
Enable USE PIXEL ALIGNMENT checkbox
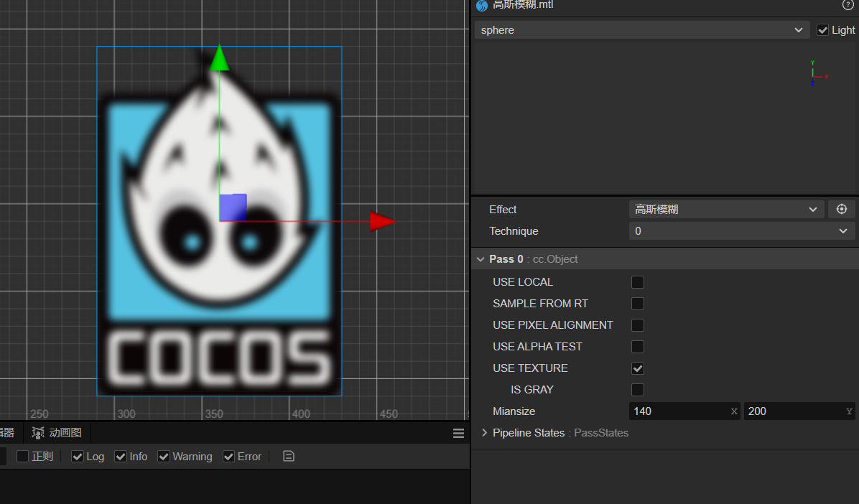[638, 325]
